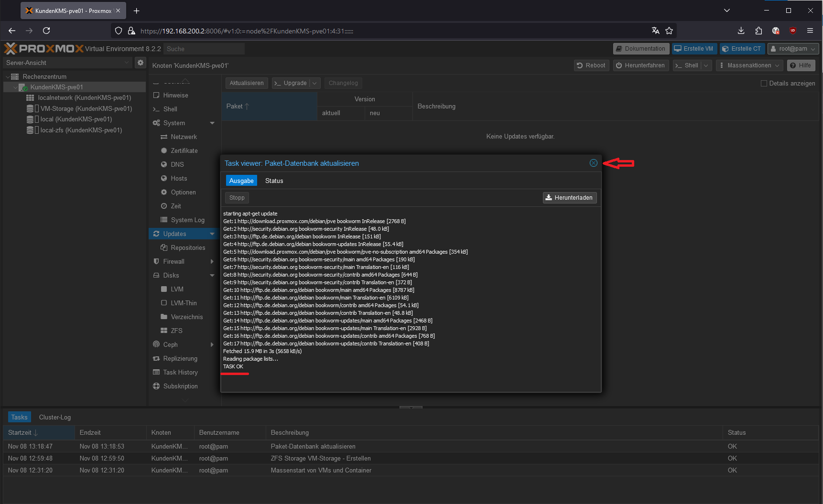Open the Firefox downloads icon
Screen dimensions: 823x504
(741, 31)
